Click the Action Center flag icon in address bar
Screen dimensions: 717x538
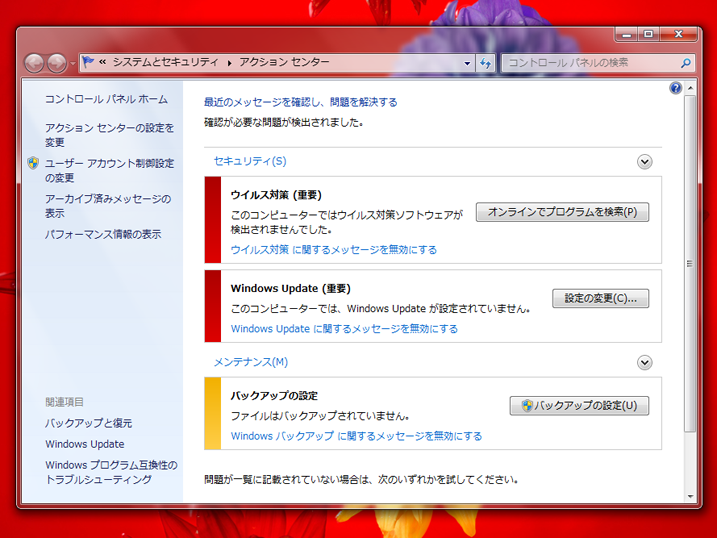(88, 62)
